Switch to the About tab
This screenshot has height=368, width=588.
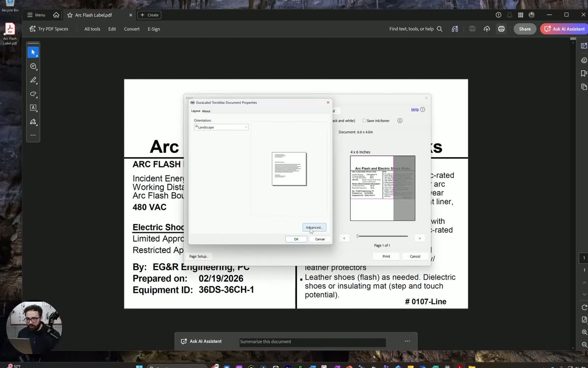[206, 111]
